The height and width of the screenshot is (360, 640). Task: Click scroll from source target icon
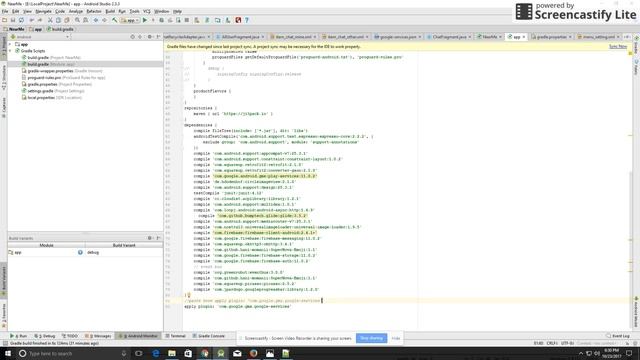[133, 37]
